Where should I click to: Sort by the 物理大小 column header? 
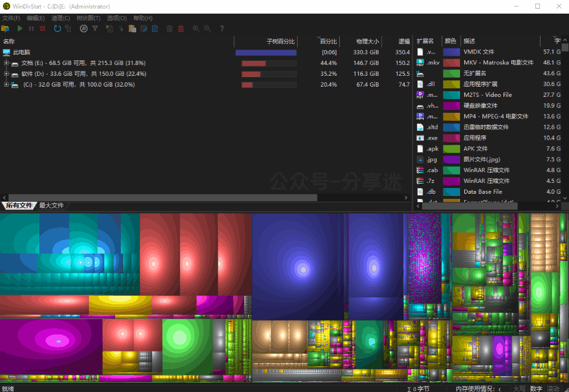tap(367, 41)
